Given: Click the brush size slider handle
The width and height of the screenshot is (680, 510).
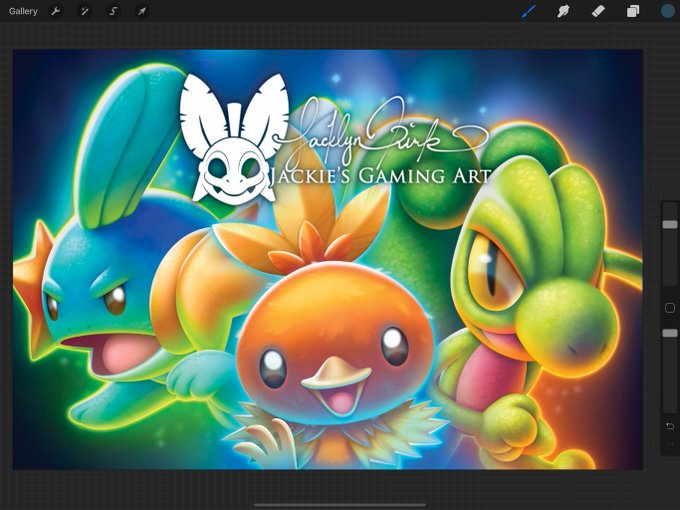Looking at the screenshot, I should point(670,224).
